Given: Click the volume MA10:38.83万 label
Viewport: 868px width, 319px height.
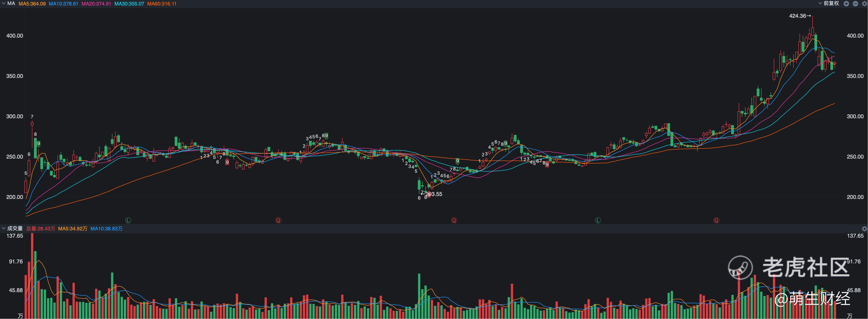Looking at the screenshot, I should click(x=106, y=229).
